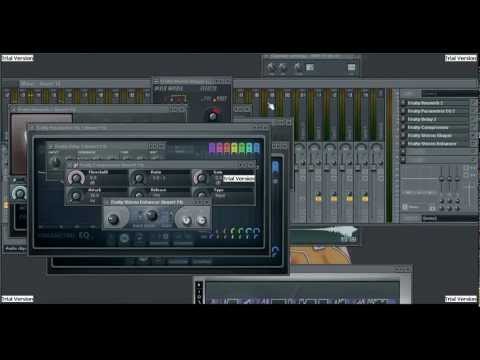The width and height of the screenshot is (480, 360).
Task: Open slot menu arrow beside Fruity Stereo Shaper
Action: coord(403,135)
